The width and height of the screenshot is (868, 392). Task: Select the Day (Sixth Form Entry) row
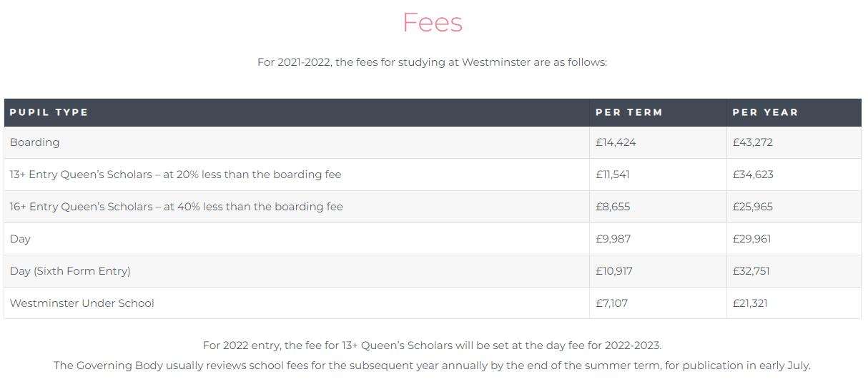click(433, 271)
